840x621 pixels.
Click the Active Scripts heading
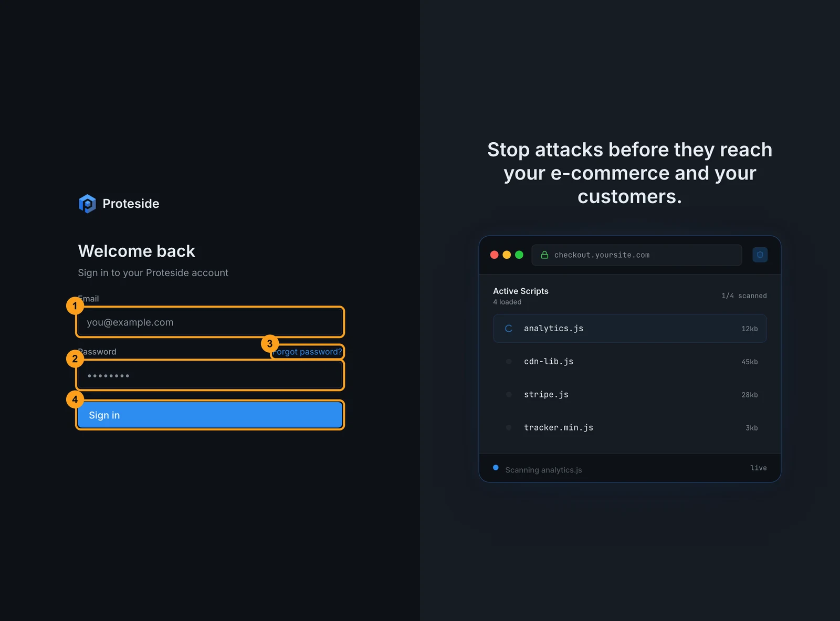[521, 291]
